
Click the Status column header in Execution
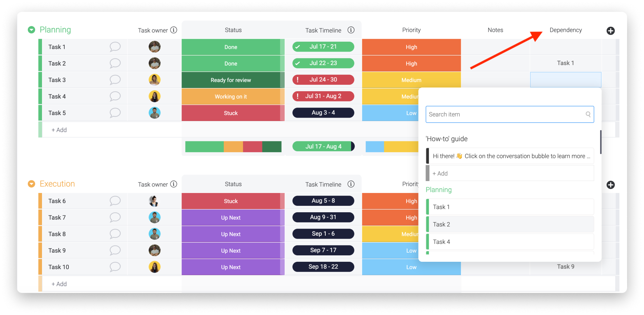(233, 184)
